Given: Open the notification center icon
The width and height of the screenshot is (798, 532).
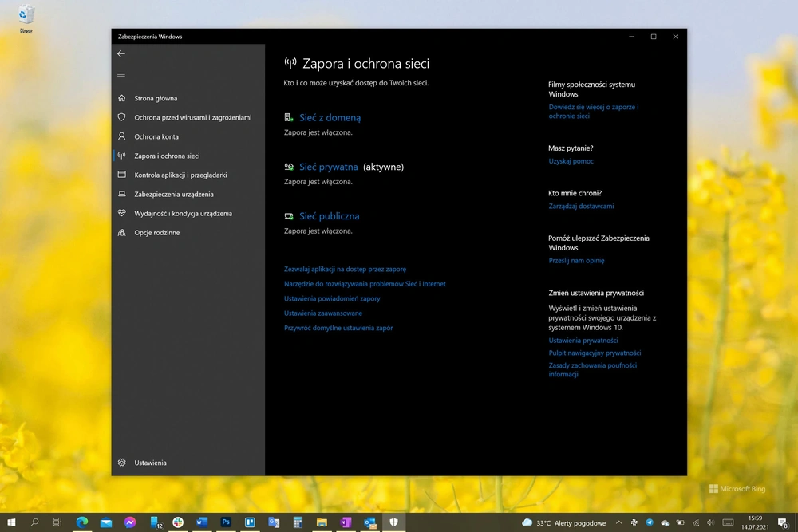Looking at the screenshot, I should [783, 522].
